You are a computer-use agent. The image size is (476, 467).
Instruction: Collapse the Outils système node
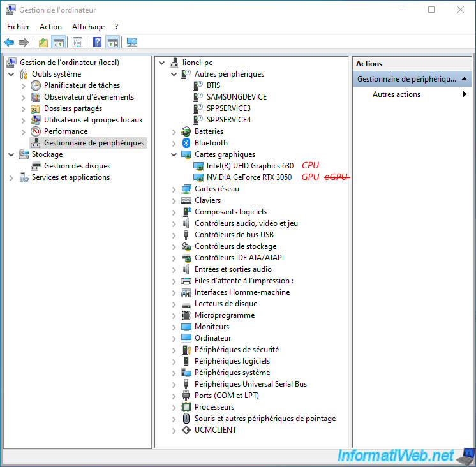pos(11,74)
